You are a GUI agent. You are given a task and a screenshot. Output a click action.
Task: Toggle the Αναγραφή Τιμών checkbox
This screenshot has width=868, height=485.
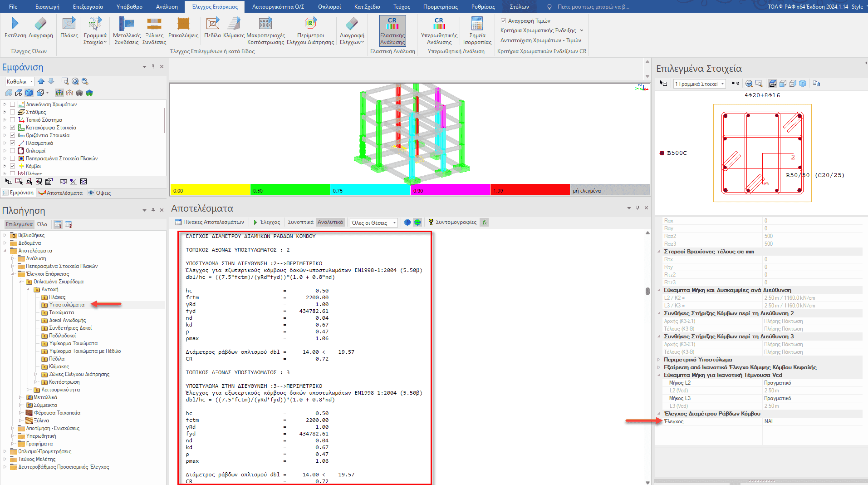(503, 21)
